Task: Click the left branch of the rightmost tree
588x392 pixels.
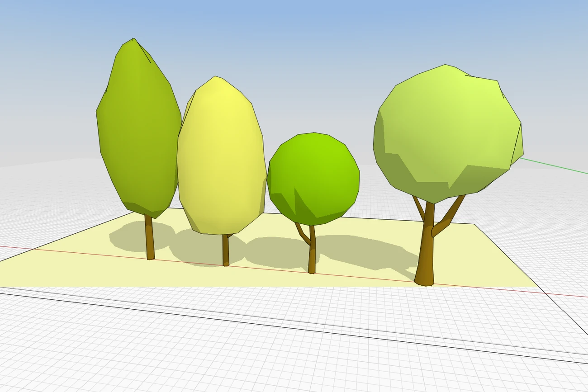Action: pos(419,208)
